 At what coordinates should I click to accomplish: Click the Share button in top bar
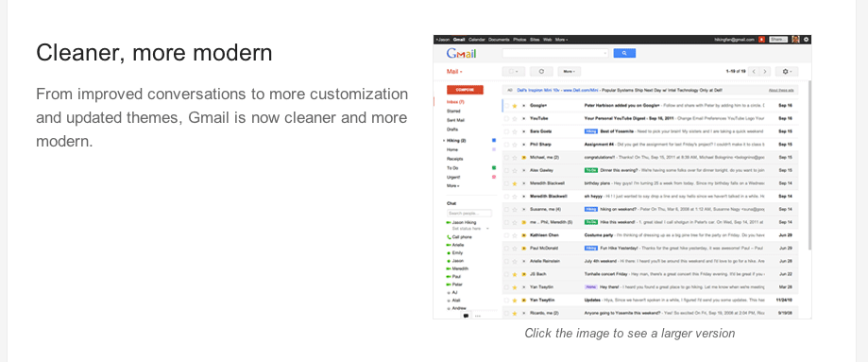pos(777,40)
